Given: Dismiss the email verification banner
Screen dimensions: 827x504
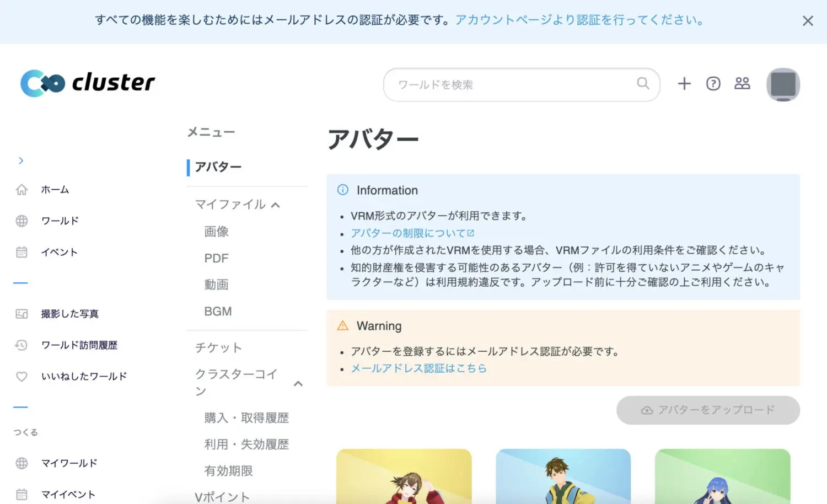Looking at the screenshot, I should pos(808,21).
